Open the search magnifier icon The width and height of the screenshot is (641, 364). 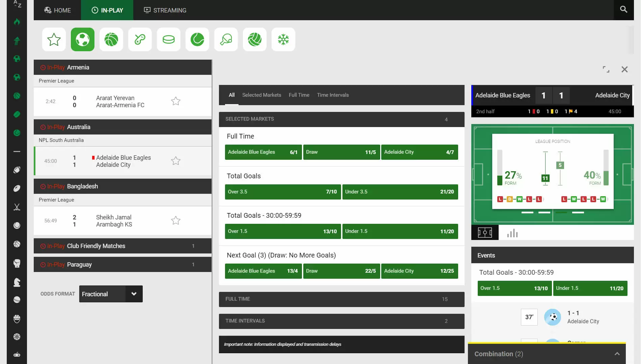(623, 9)
